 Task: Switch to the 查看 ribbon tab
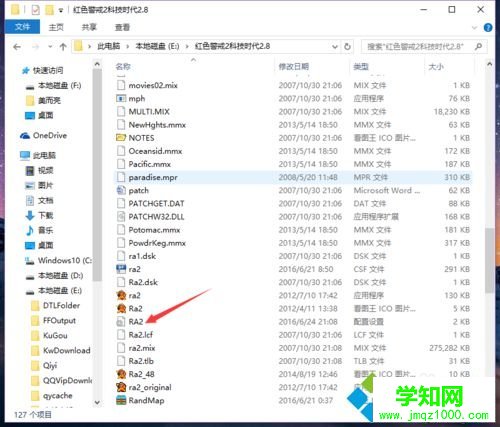[122, 27]
